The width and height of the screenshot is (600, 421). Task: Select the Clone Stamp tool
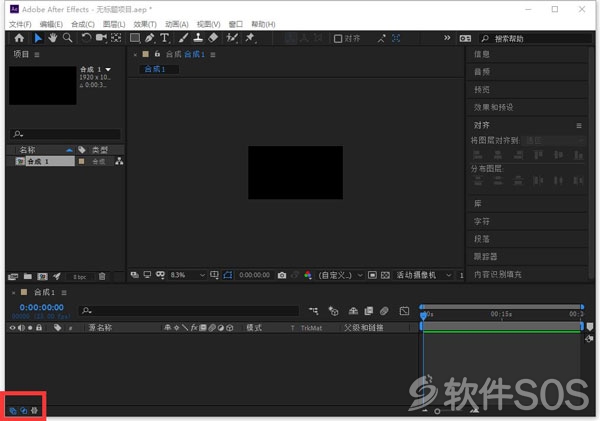[198, 38]
